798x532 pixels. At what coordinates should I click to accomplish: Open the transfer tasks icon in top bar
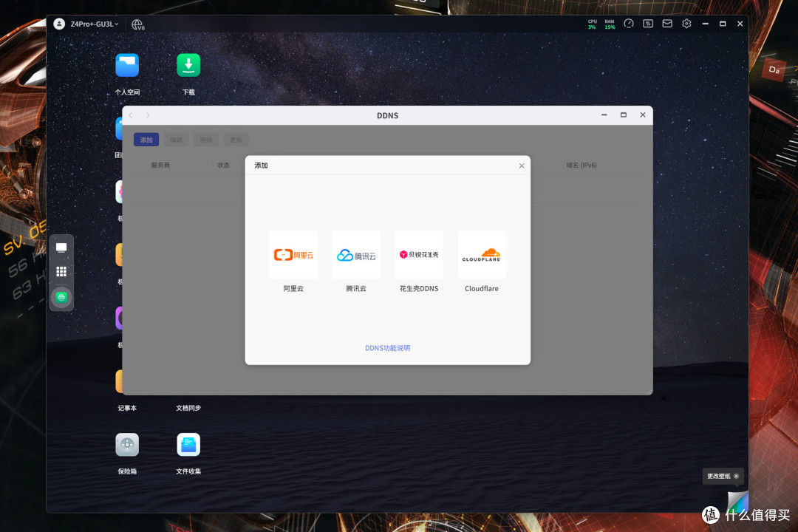[648, 24]
